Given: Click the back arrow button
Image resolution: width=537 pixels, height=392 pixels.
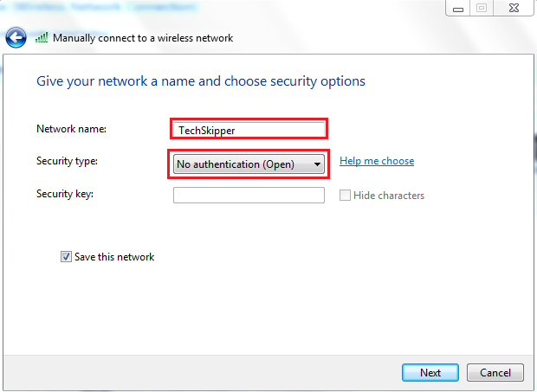Looking at the screenshot, I should [x=16, y=38].
